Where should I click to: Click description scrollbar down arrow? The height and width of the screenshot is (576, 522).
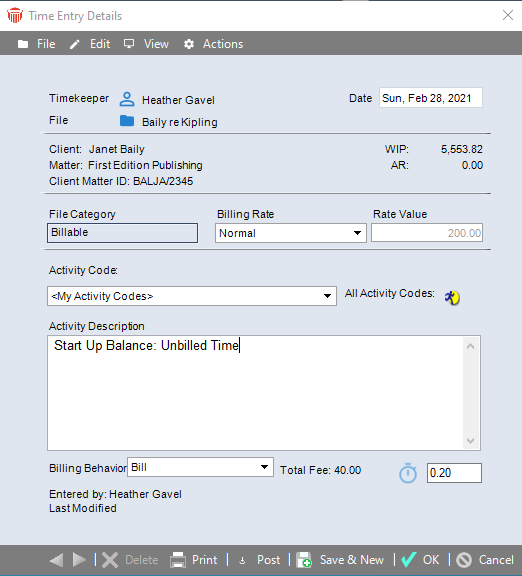pos(471,440)
